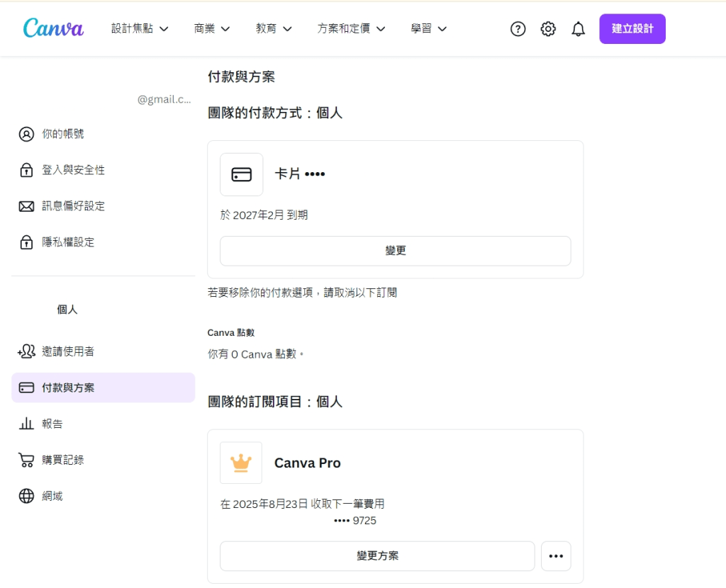This screenshot has height=588, width=726.
Task: Click the 建立設計 button
Action: tap(632, 29)
